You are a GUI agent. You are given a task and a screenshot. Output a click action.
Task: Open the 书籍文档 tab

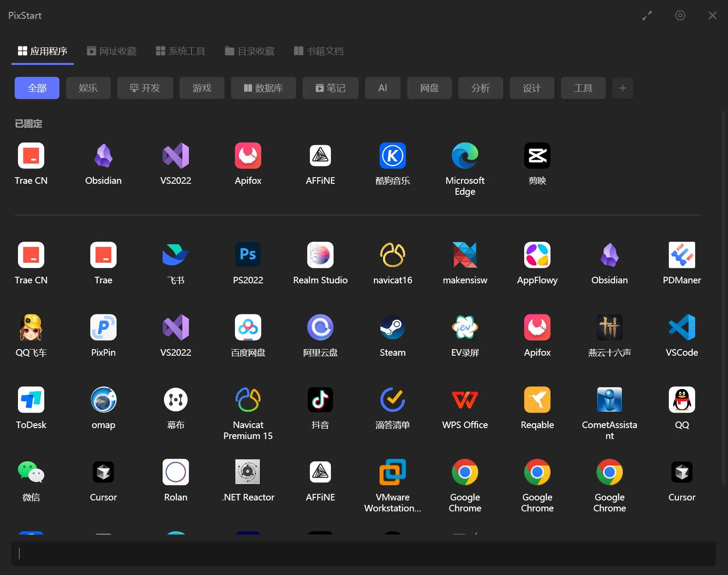coord(318,51)
